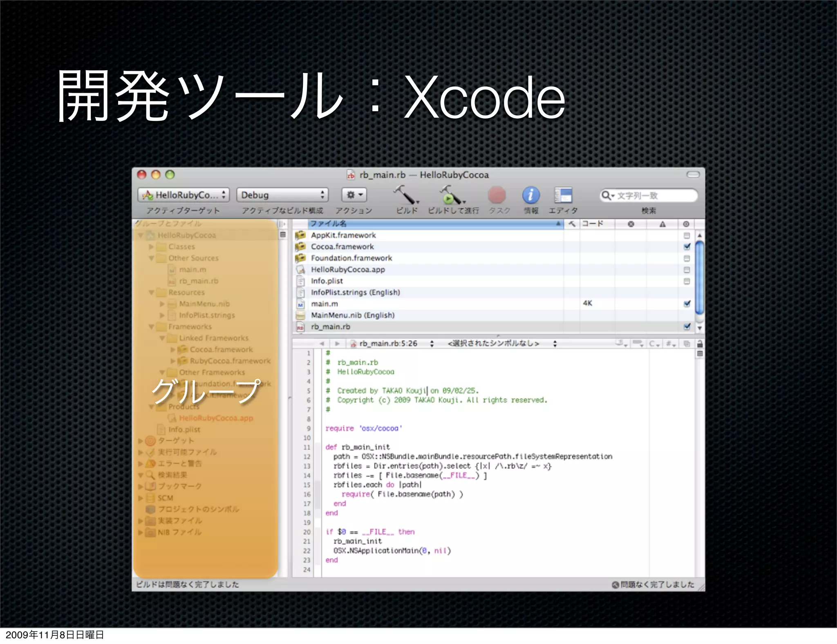Viewport: 837px width, 644px height.
Task: Click the toolbar toggle pill button
Action: pos(693,174)
